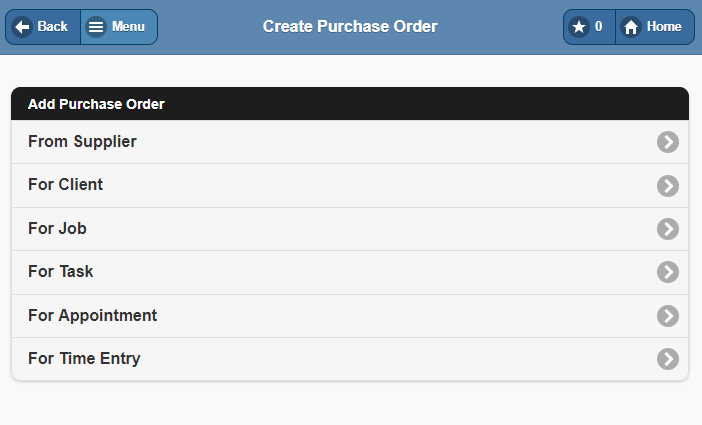702x425 pixels.
Task: Open the For Time Entry list item
Action: (x=84, y=359)
